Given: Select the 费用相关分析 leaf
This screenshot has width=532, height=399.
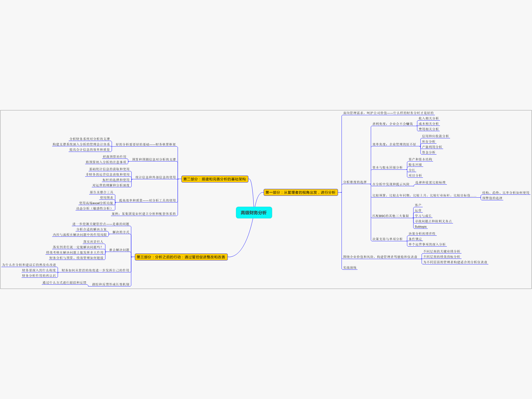Looking at the screenshot, I should 429,129.
